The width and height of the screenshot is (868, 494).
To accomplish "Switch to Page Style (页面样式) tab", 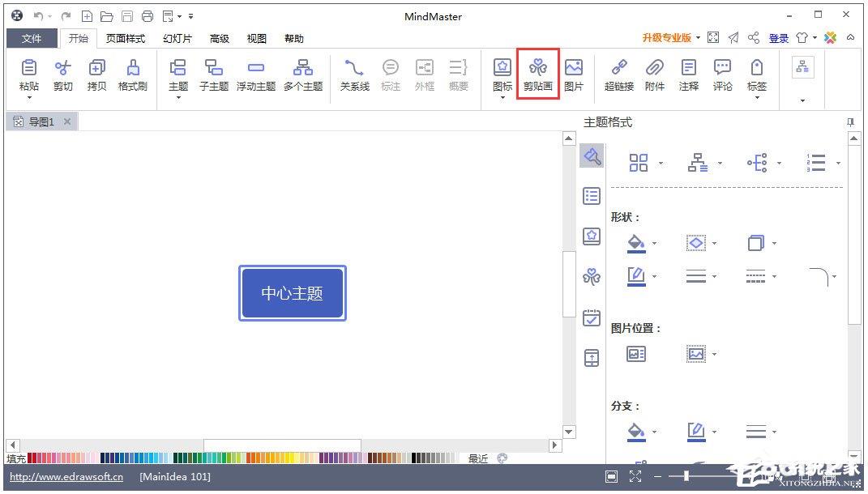I will tap(126, 38).
